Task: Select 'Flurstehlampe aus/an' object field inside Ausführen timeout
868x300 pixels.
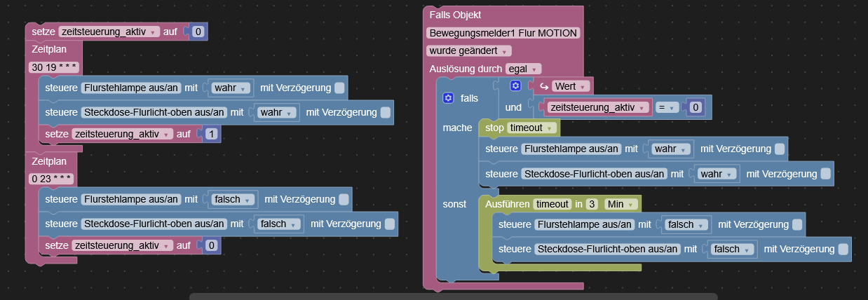Action: 585,225
